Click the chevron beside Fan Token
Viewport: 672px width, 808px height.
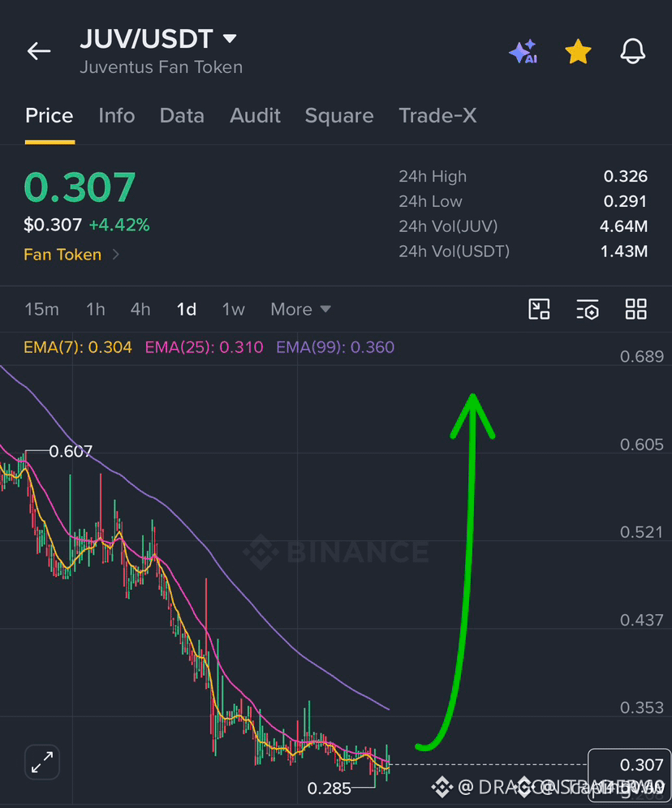tap(116, 255)
